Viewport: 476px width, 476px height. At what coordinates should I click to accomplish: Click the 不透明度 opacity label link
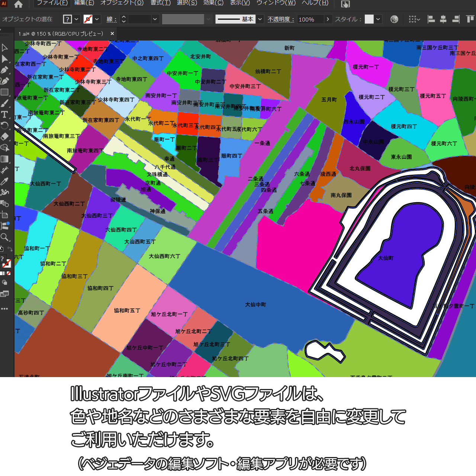[x=281, y=19]
